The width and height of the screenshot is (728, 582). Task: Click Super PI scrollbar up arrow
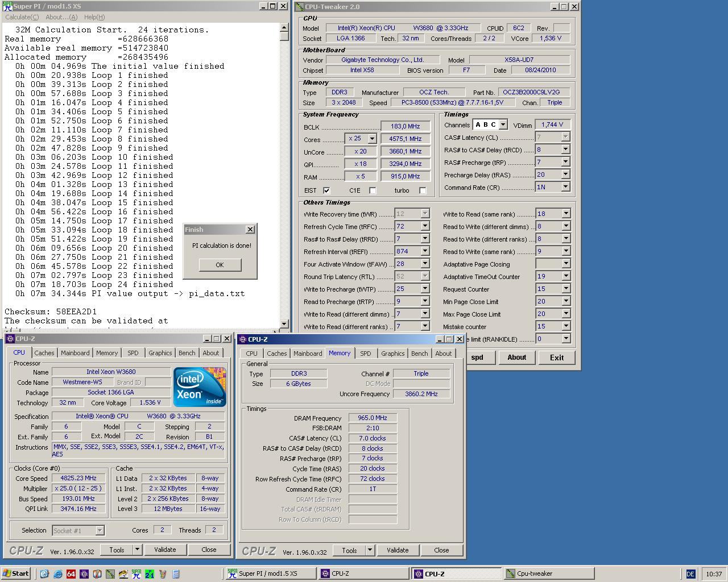[x=284, y=27]
